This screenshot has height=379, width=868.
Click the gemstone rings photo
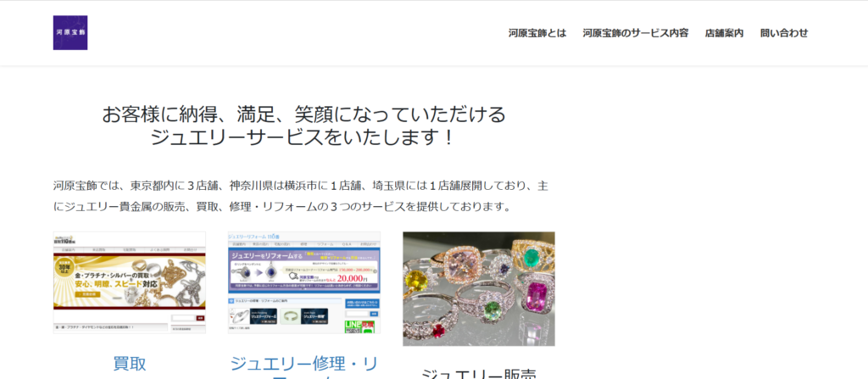(478, 288)
